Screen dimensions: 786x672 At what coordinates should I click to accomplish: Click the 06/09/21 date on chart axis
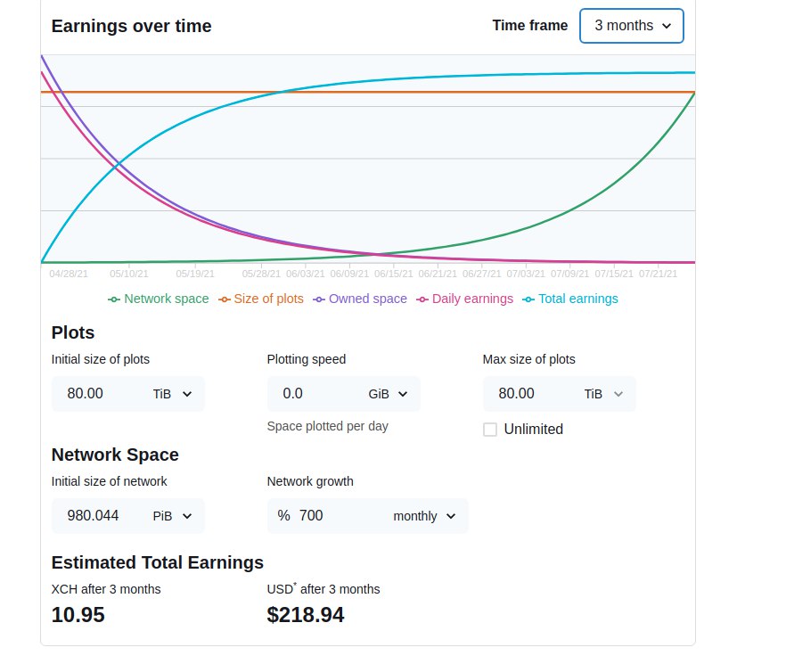pyautogui.click(x=349, y=275)
